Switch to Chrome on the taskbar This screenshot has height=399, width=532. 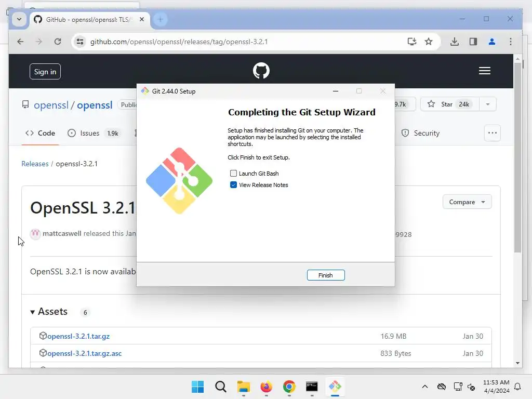pos(289,387)
